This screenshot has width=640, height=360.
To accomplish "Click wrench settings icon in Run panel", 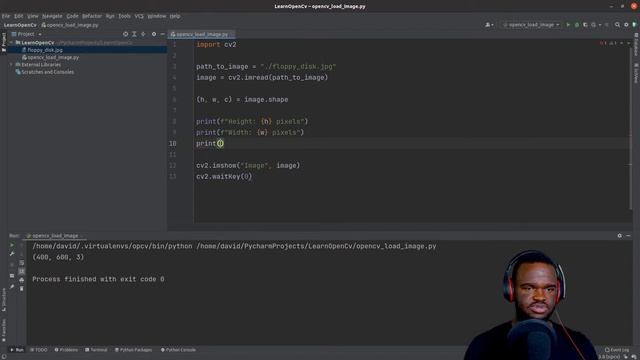I will (12, 254).
